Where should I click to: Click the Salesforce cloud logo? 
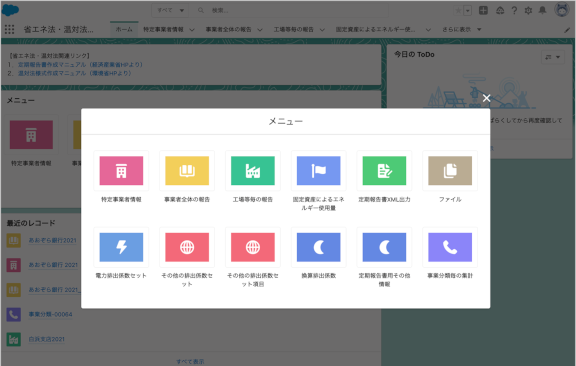[x=10, y=10]
